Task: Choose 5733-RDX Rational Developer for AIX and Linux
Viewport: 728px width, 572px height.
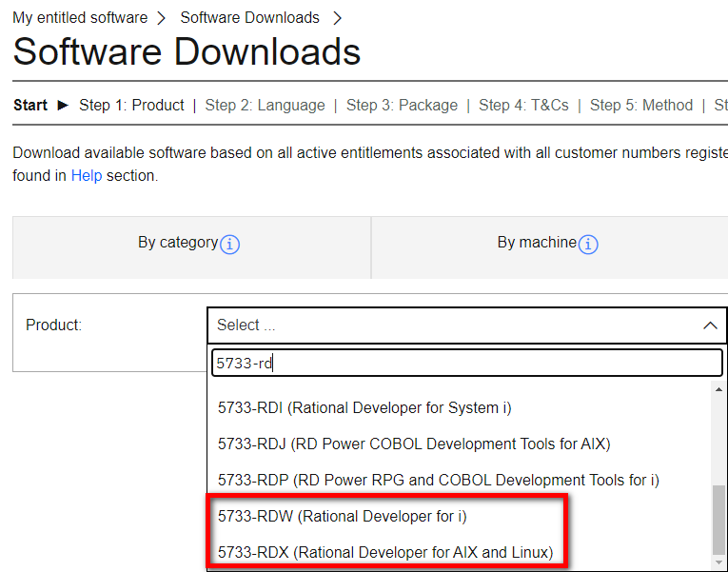Action: coord(385,553)
